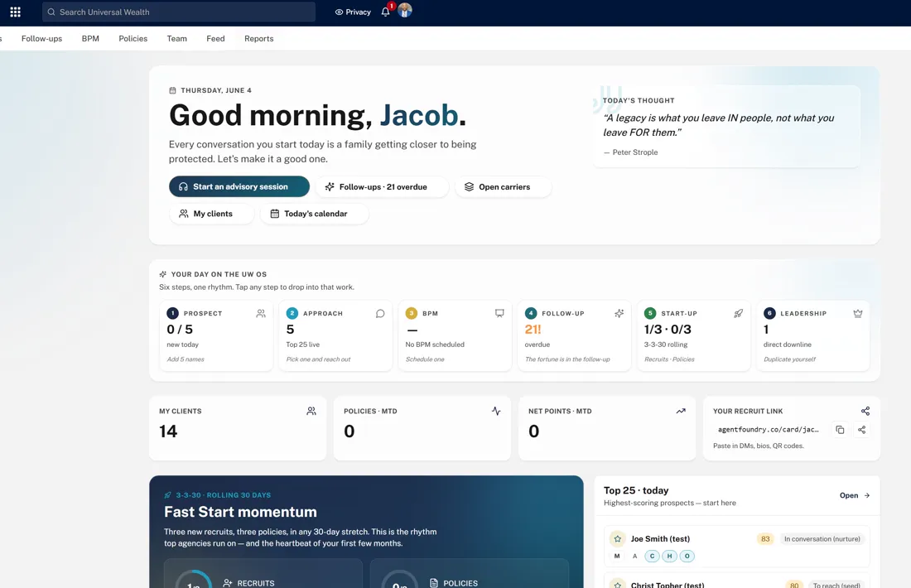Open step 3 BPM number badge
Image resolution: width=911 pixels, height=588 pixels.
[x=412, y=313]
